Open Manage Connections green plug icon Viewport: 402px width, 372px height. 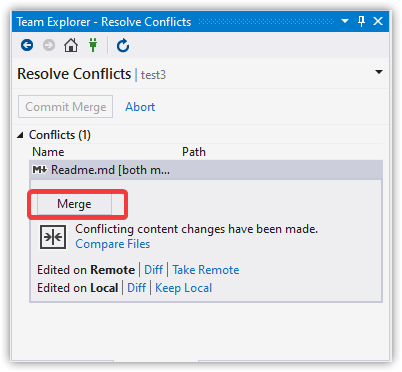point(93,45)
